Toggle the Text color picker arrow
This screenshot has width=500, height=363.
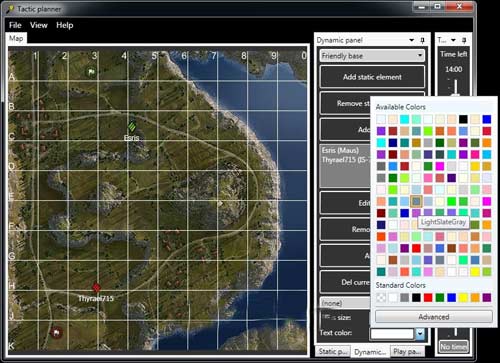(x=420, y=333)
